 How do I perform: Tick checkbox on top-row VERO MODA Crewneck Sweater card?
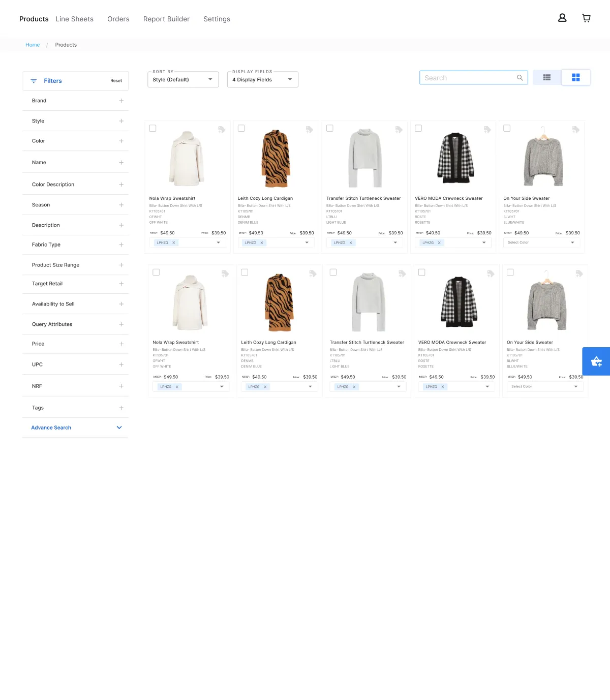[418, 128]
